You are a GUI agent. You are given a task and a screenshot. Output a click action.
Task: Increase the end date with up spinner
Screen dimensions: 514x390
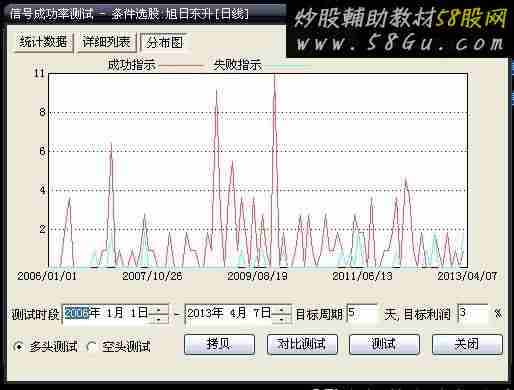click(x=282, y=309)
